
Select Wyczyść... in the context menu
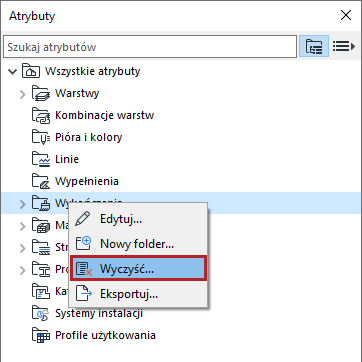pyautogui.click(x=138, y=269)
